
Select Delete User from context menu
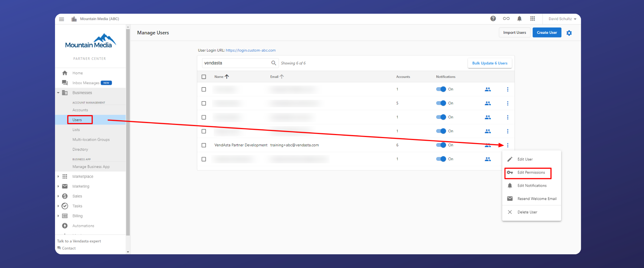(532, 212)
